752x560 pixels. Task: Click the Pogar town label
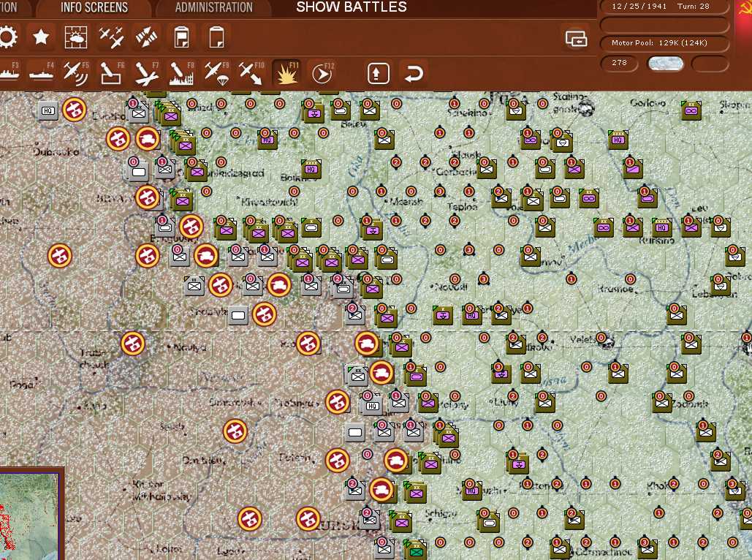23,384
